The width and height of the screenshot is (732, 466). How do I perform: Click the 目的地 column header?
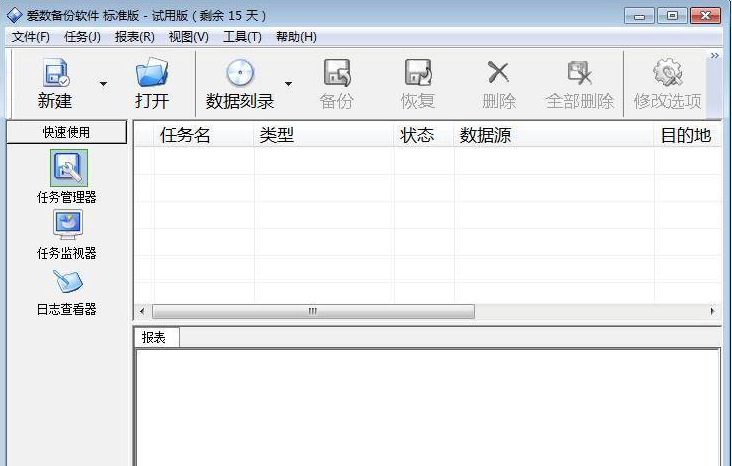(688, 135)
